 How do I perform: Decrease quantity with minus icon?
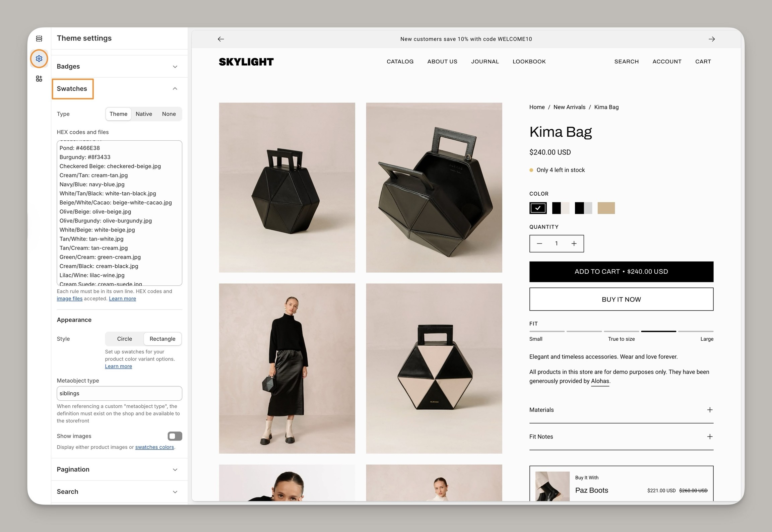[539, 244]
